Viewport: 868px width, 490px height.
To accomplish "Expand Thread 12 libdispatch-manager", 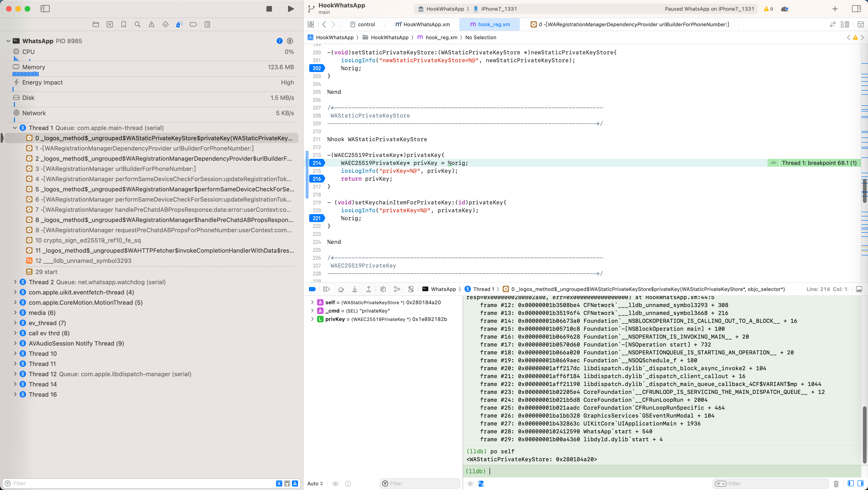I will (15, 374).
